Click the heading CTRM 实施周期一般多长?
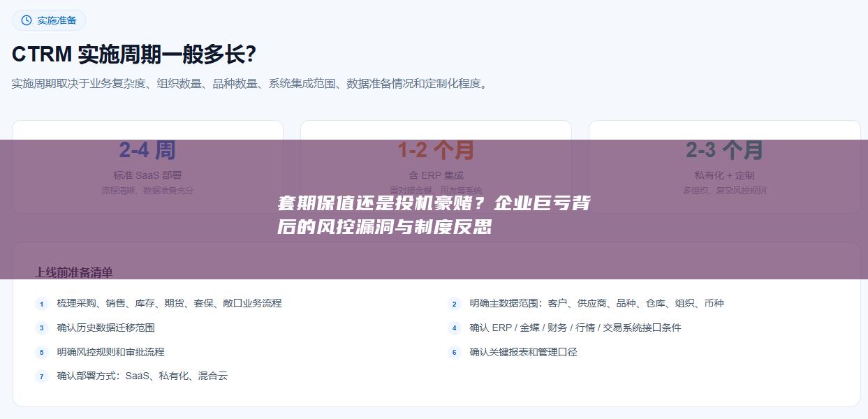Image resolution: width=868 pixels, height=419 pixels. (134, 54)
